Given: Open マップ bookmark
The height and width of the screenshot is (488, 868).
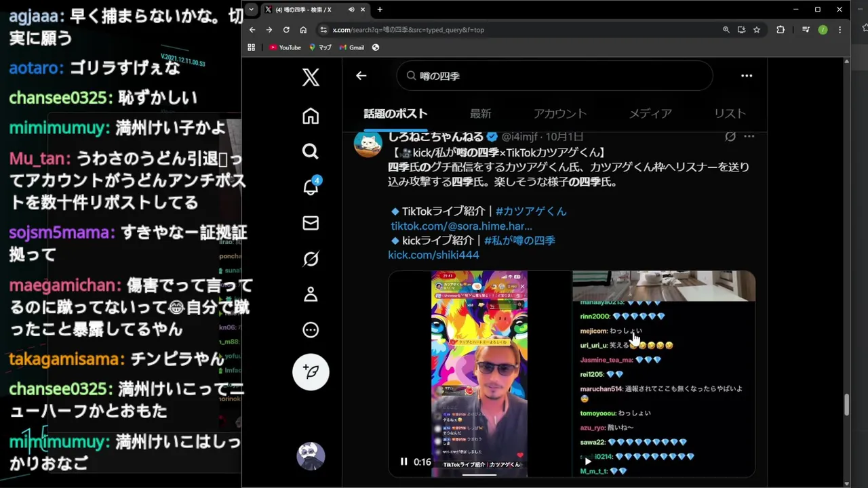Looking at the screenshot, I should point(320,47).
